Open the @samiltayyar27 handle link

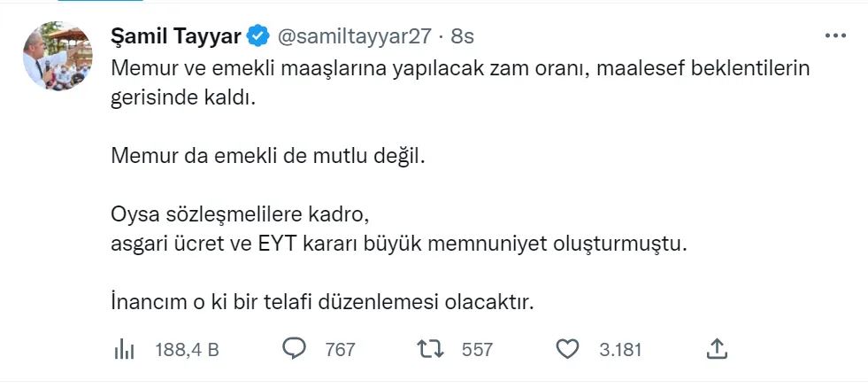[x=355, y=36]
